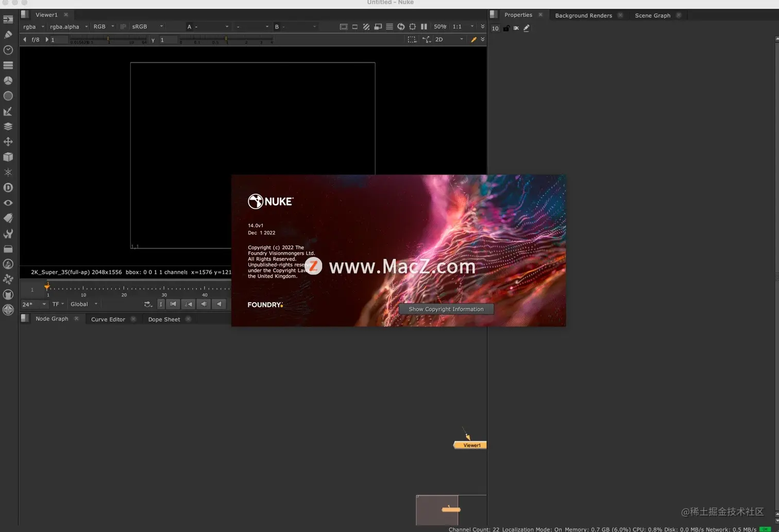
Task: Click the gain value input field
Action: 58,40
